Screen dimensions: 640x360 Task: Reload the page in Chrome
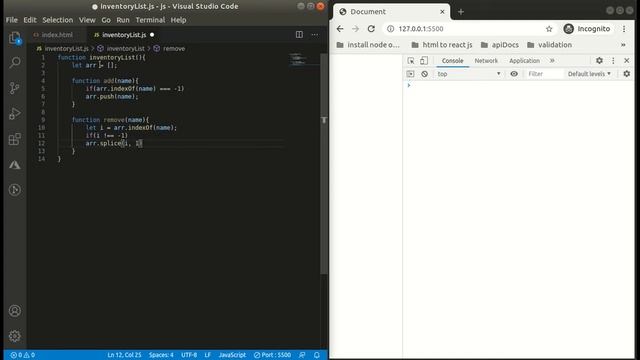pyautogui.click(x=371, y=29)
